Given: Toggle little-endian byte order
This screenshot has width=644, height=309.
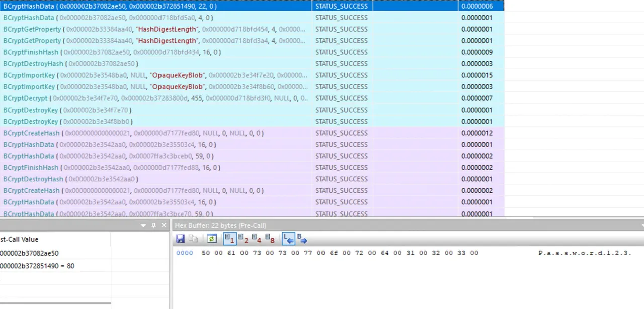Looking at the screenshot, I should pos(289,238).
